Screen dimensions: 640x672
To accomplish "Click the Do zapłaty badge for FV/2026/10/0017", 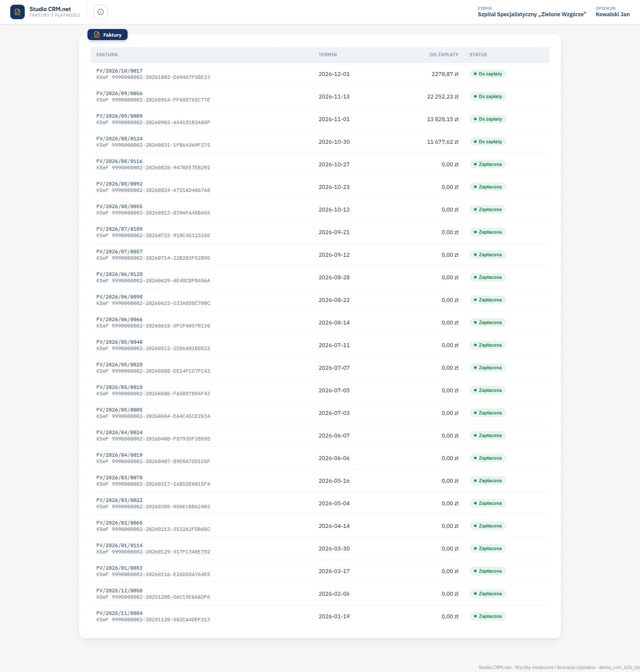I will [x=488, y=74].
